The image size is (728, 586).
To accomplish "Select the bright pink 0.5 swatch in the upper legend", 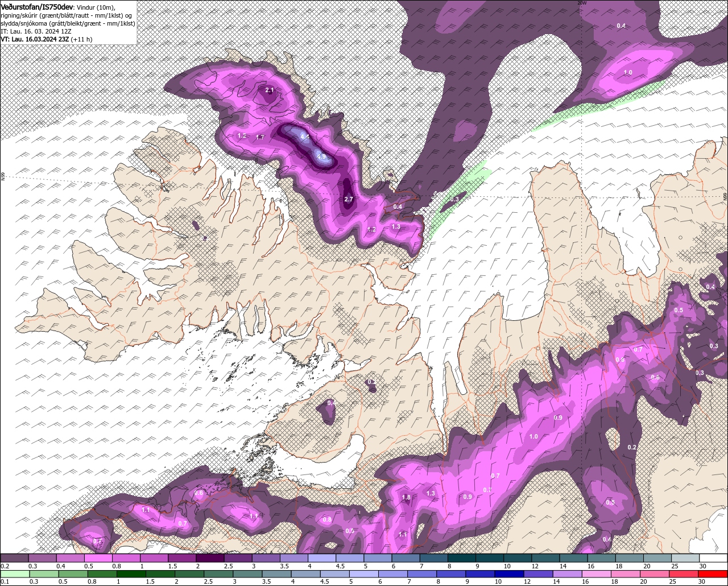I will point(98,558).
